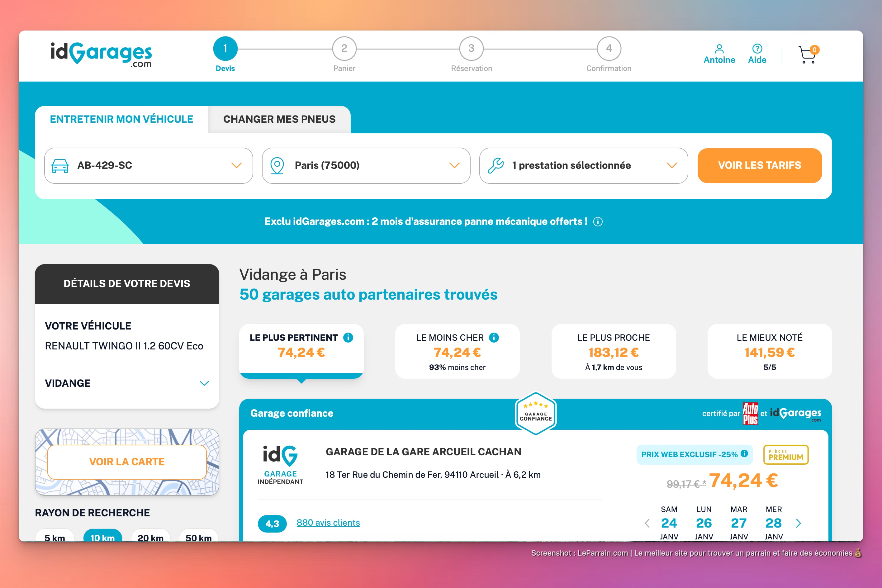This screenshot has height=588, width=882.
Task: Open the 880 avis clients link
Action: tap(328, 523)
